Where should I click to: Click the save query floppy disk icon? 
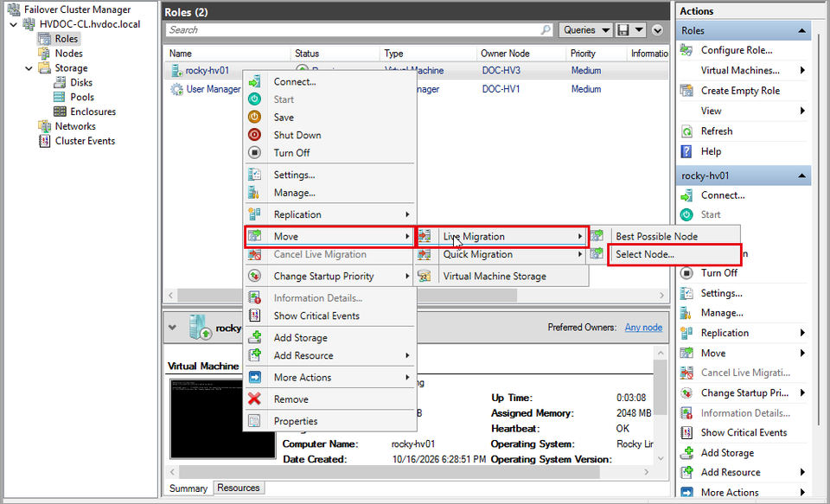click(623, 30)
